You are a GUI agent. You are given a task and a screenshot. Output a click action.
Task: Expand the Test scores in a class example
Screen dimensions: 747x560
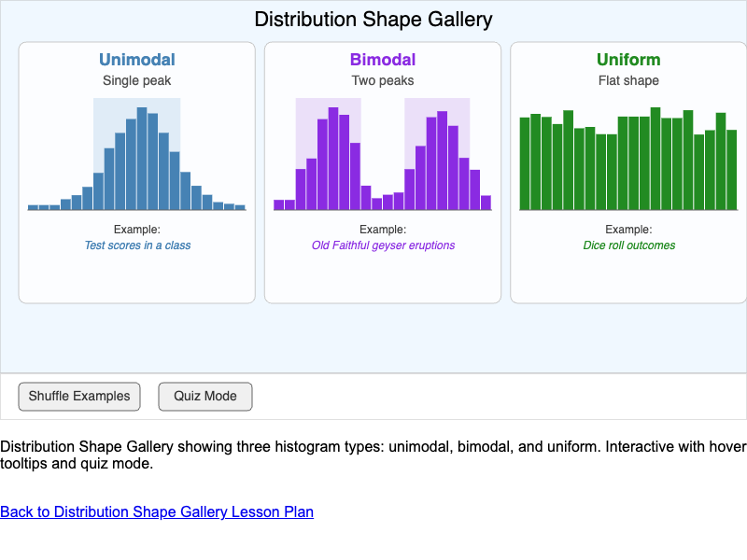[x=136, y=244]
